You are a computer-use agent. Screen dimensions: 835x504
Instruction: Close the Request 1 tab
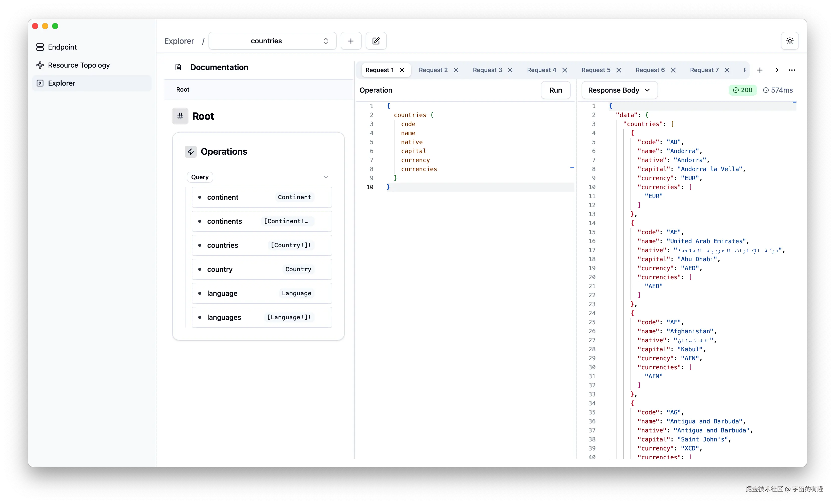point(402,70)
